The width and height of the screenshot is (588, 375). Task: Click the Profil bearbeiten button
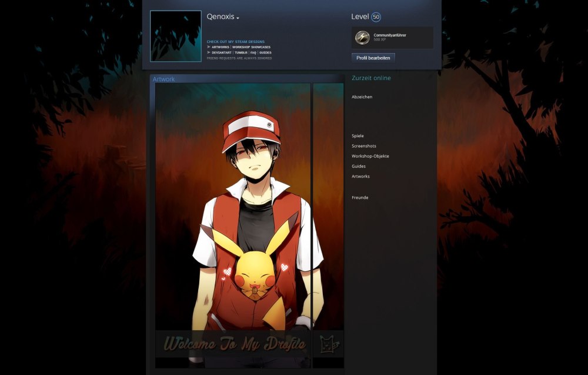pos(373,58)
